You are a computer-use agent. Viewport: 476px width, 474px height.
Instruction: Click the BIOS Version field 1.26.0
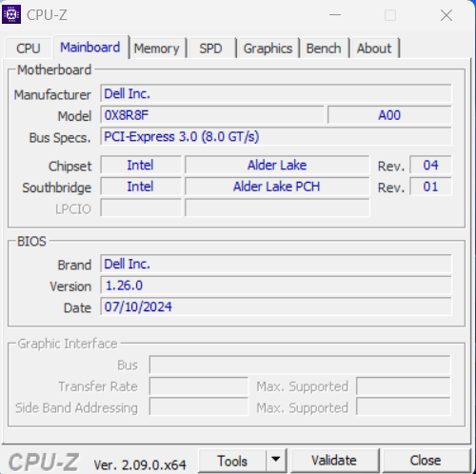click(x=276, y=286)
